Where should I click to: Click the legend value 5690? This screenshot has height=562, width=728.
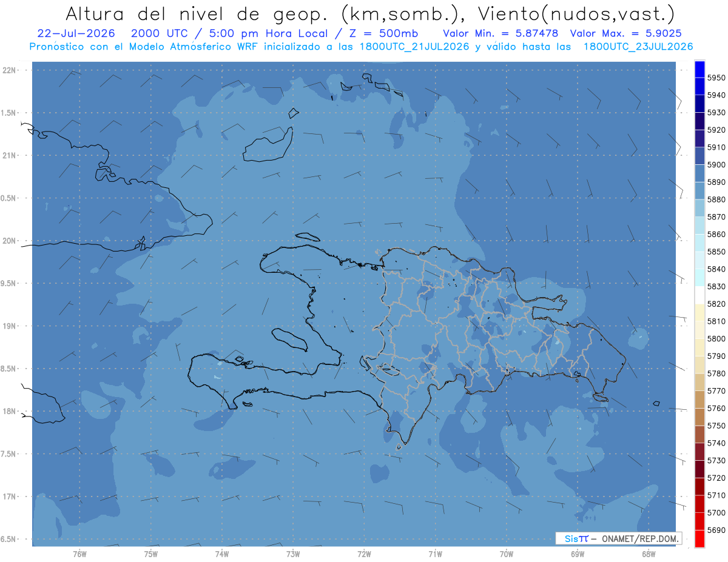pyautogui.click(x=716, y=530)
